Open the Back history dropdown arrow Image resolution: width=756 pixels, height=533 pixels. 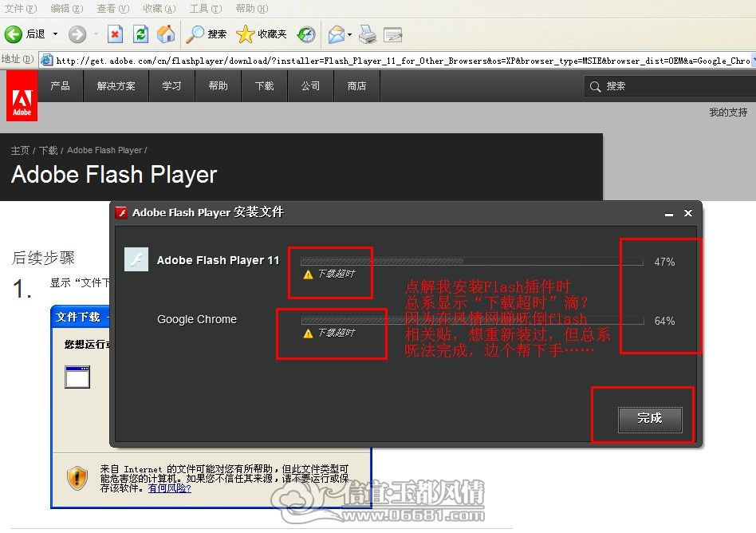tap(56, 34)
